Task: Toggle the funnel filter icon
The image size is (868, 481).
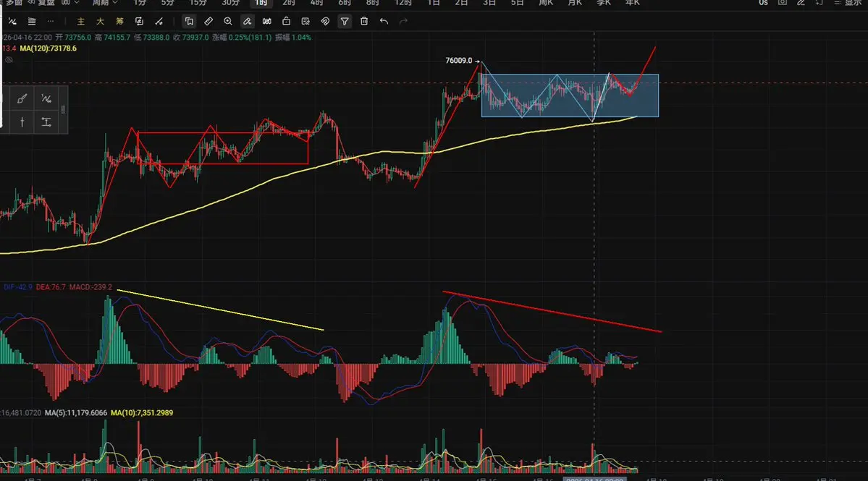Action: pyautogui.click(x=345, y=22)
